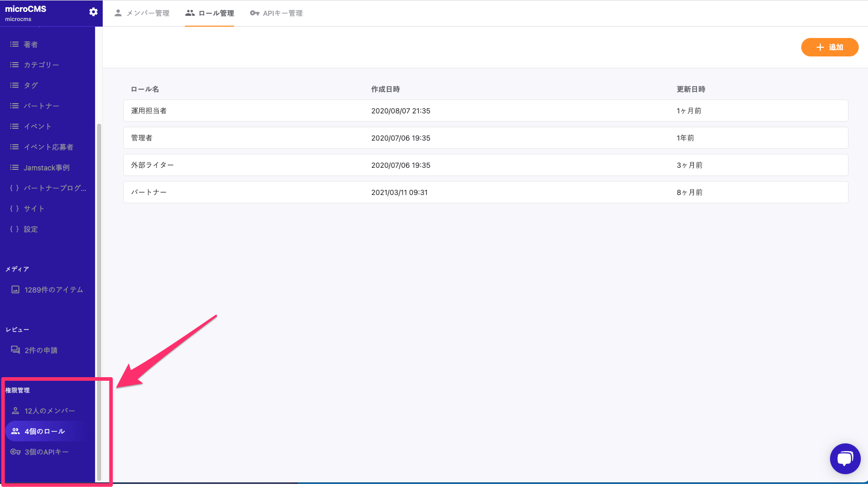868x487 pixels.
Task: Open the 外部ライター role row
Action: coord(485,165)
